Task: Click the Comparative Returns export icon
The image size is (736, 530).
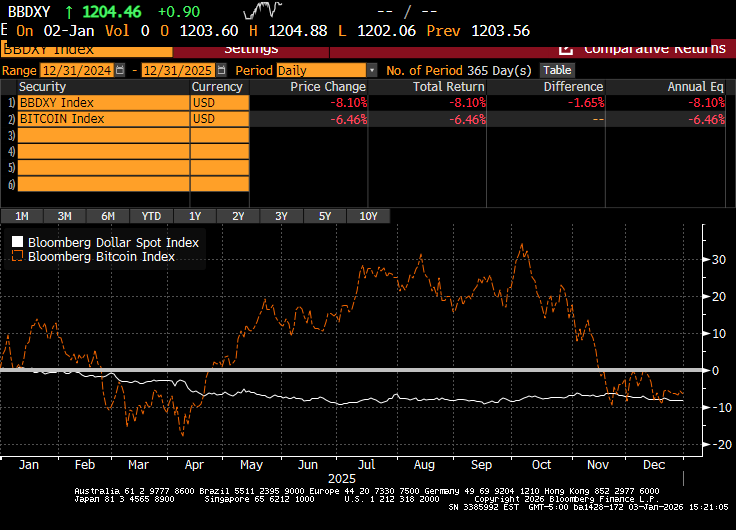Action: (x=566, y=48)
